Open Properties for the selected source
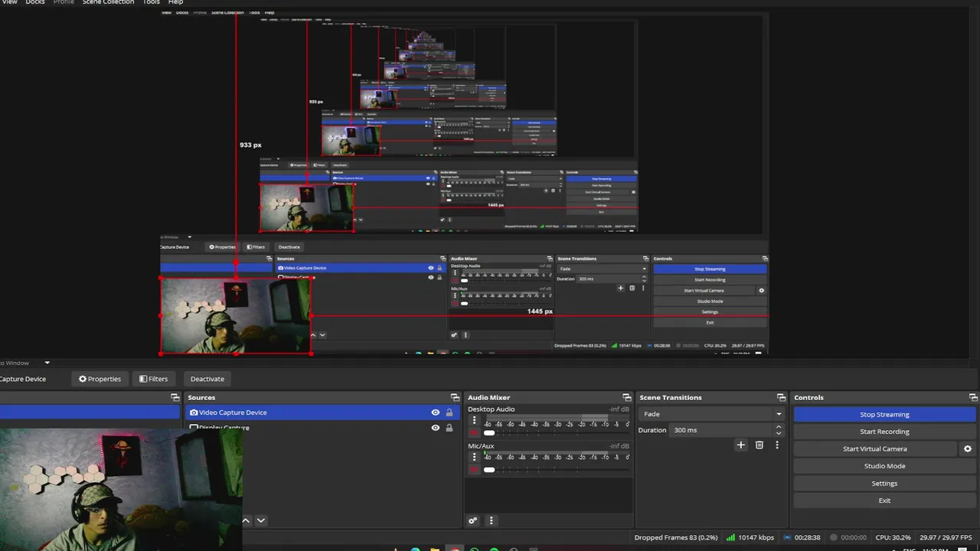The image size is (980, 551). tap(100, 379)
